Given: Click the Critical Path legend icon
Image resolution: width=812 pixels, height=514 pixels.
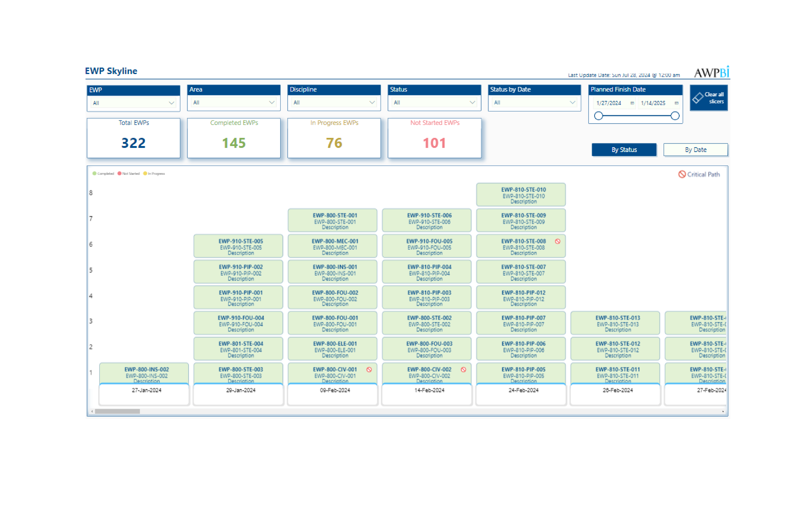Looking at the screenshot, I should click(682, 174).
